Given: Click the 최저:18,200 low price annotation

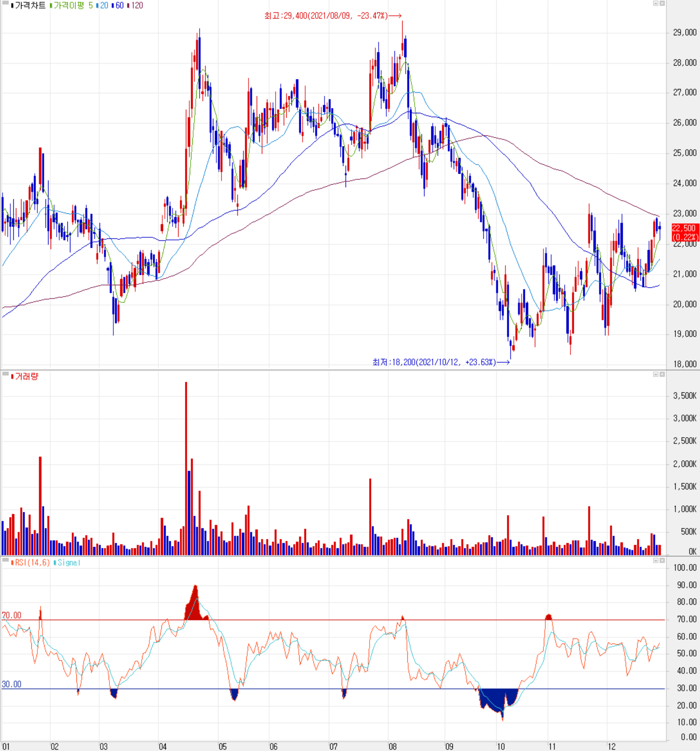Looking at the screenshot, I should pyautogui.click(x=441, y=362).
